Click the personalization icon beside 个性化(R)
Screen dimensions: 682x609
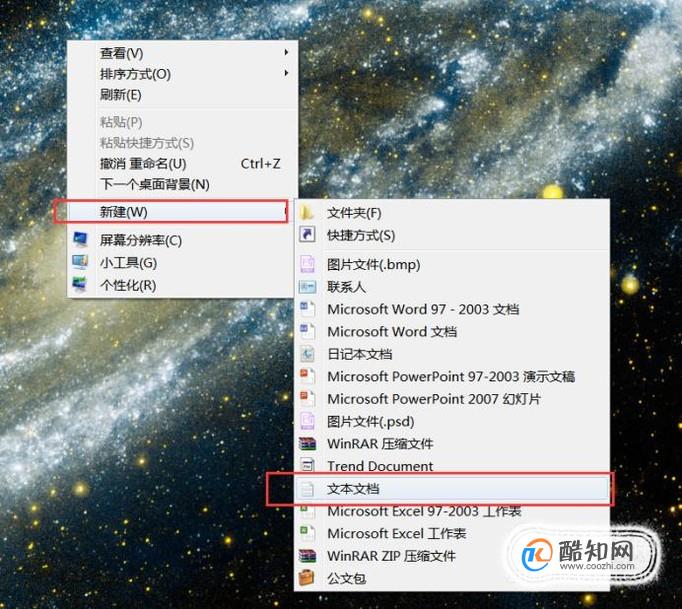click(80, 285)
